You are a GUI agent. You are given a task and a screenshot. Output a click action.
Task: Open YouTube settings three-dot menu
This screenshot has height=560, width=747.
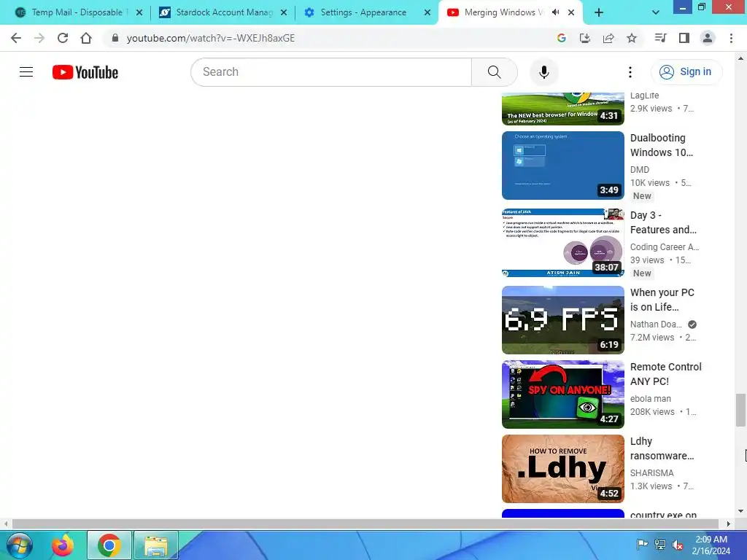[630, 72]
